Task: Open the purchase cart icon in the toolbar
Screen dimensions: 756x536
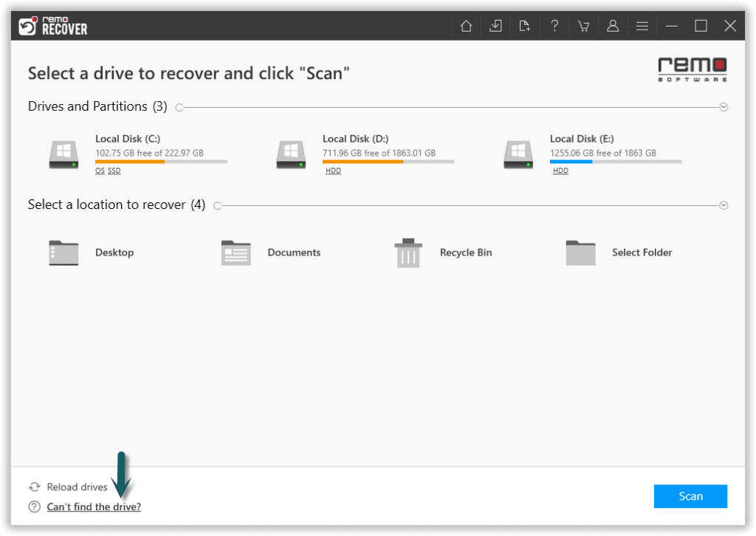Action: click(583, 25)
